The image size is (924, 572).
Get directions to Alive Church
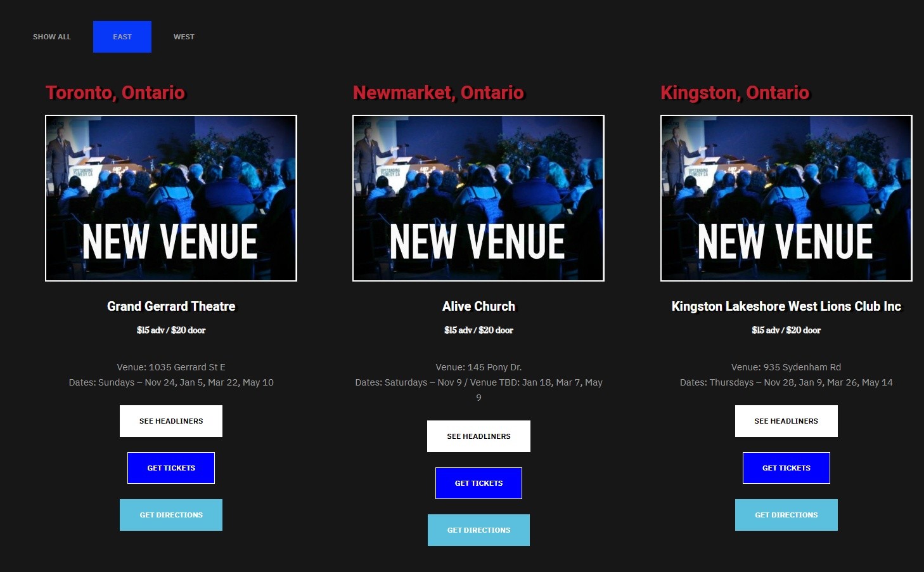(478, 530)
